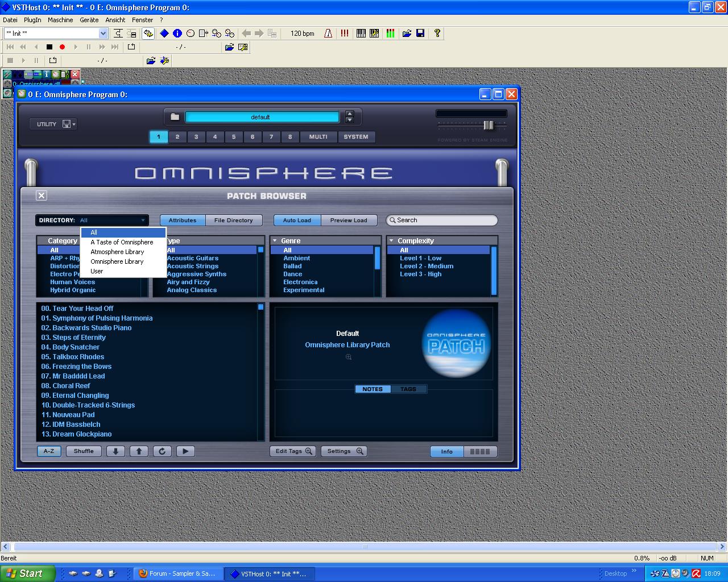
Task: Expand the Genre column header triangle
Action: pyautogui.click(x=275, y=241)
